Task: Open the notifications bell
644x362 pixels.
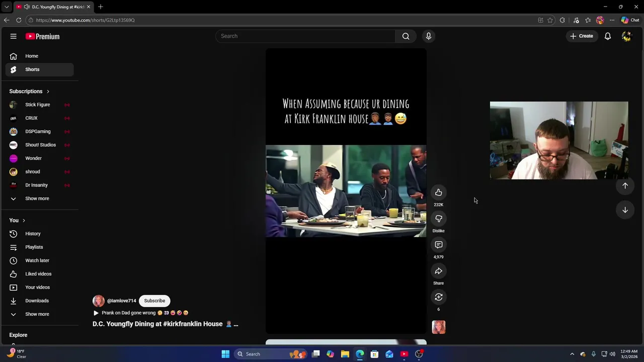Action: point(608,36)
